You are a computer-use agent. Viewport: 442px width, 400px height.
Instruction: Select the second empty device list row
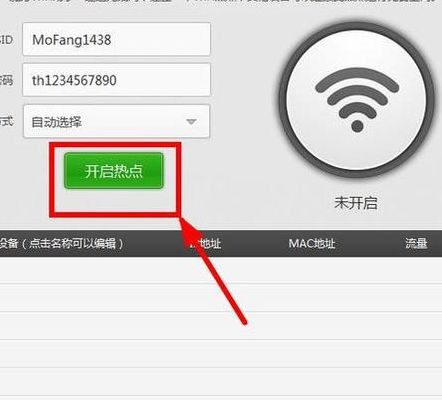221,298
